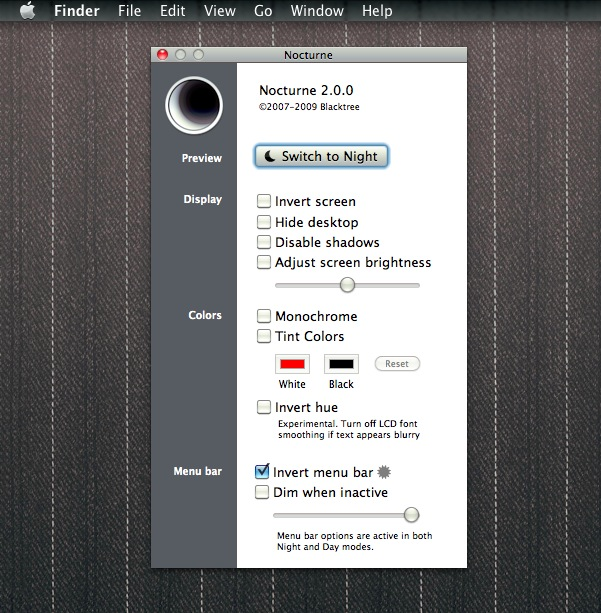Click the Switch to Night button
Viewport: 601px width, 613px height.
pos(321,156)
